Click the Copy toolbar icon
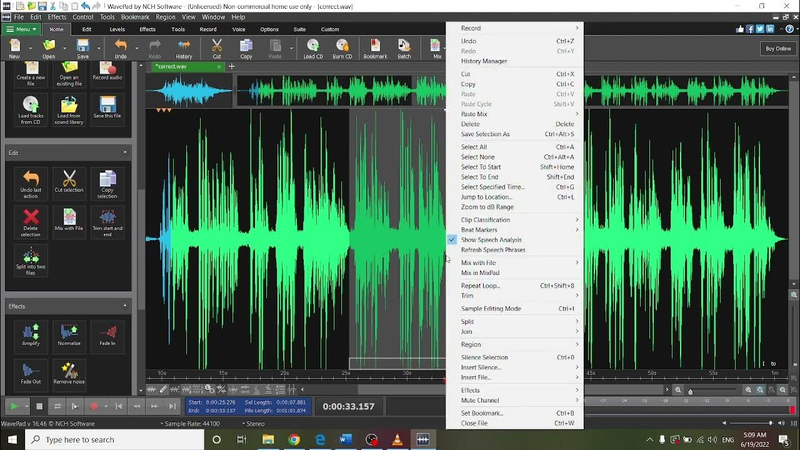800x450 pixels. pos(246,48)
